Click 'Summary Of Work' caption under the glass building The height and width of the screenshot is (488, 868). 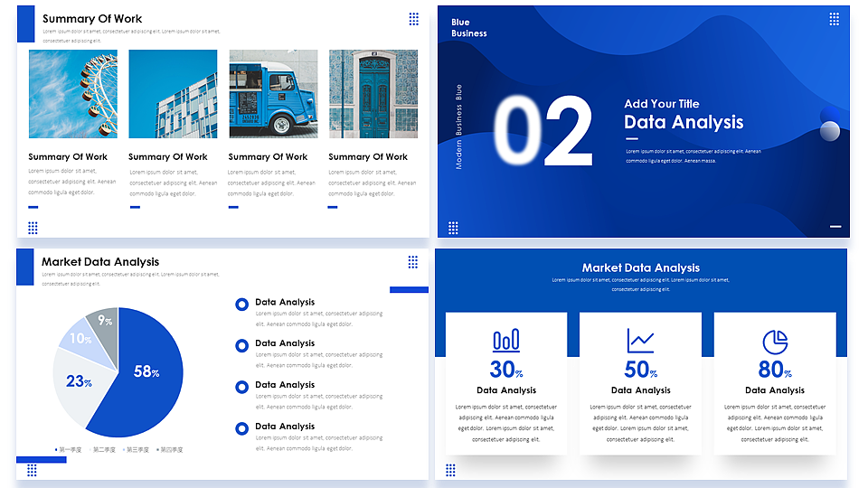click(168, 157)
